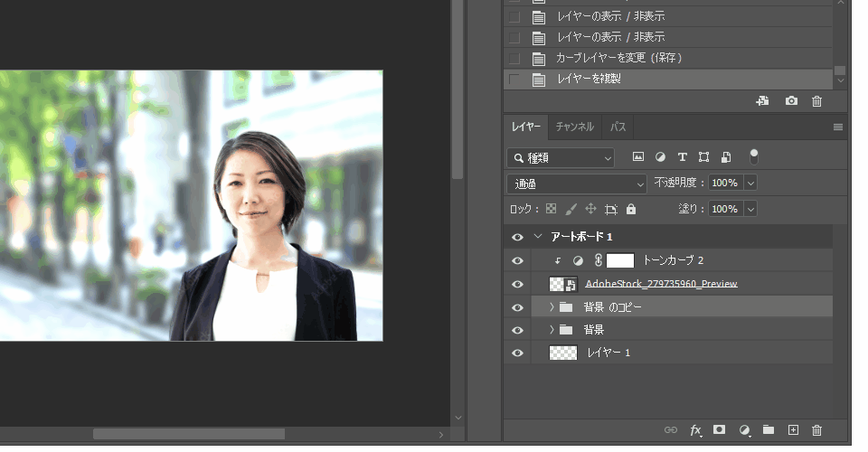
Task: Hide the アートボード 1 artboard
Action: pyautogui.click(x=517, y=237)
